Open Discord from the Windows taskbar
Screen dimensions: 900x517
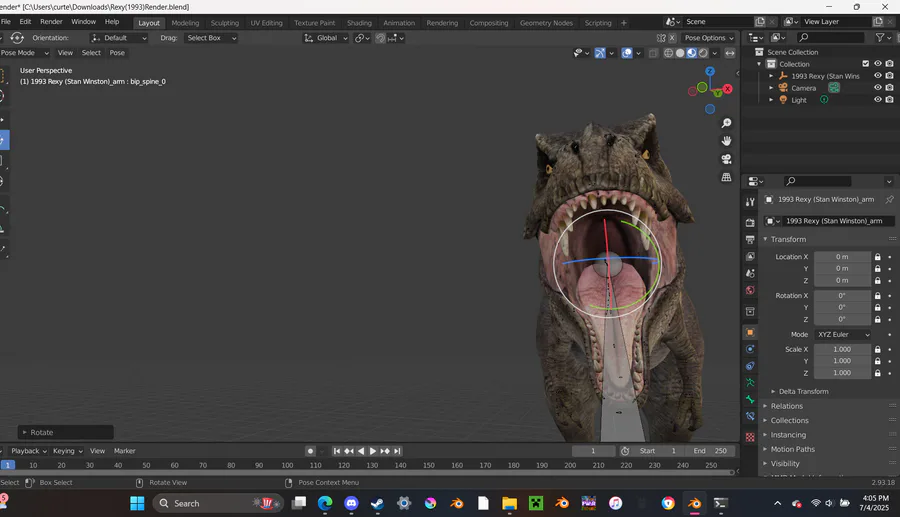click(351, 503)
